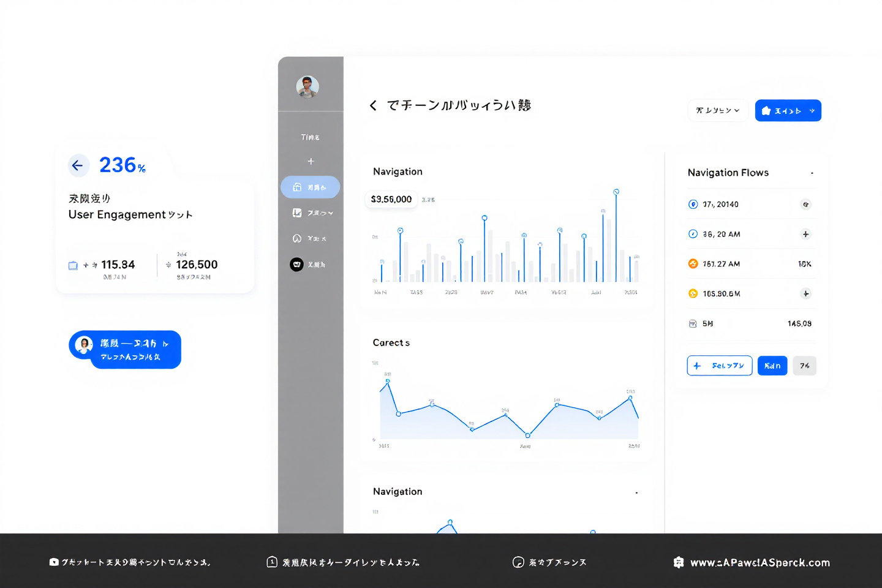Click the solid blue button in Flows panel

point(772,366)
